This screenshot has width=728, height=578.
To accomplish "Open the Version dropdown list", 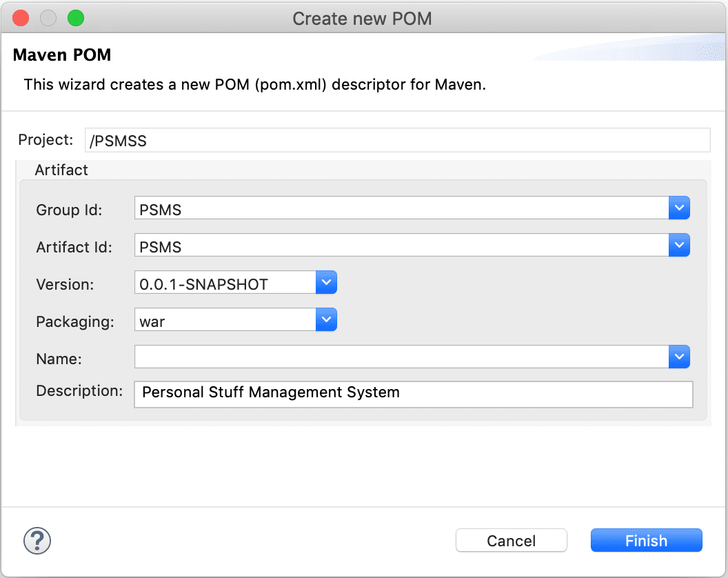I will pyautogui.click(x=326, y=282).
